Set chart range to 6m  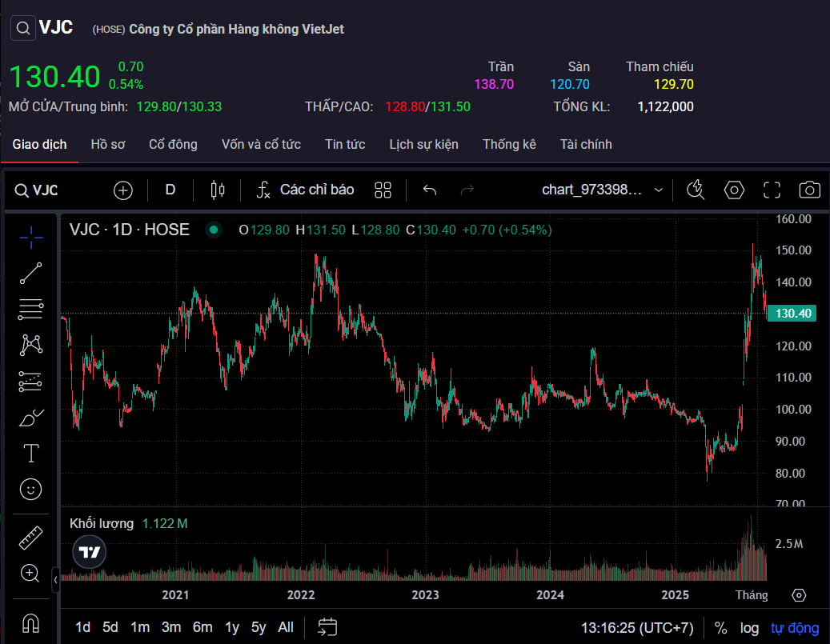(202, 627)
